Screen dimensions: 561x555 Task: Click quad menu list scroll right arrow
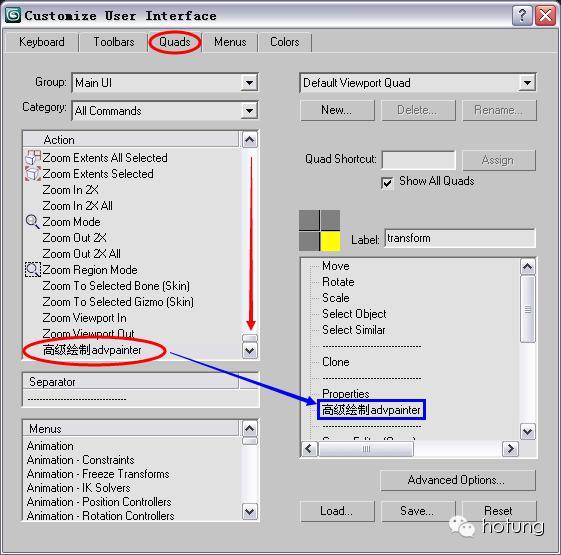[510, 448]
